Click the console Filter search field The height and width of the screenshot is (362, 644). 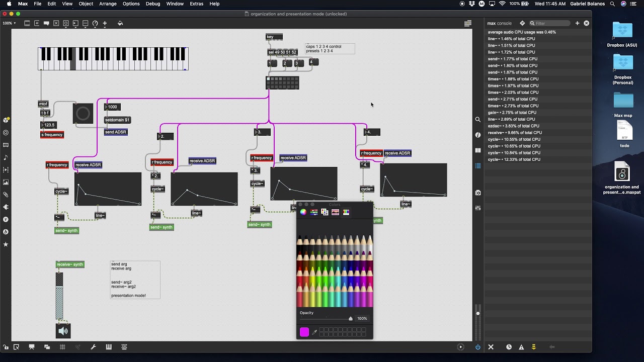pyautogui.click(x=550, y=23)
